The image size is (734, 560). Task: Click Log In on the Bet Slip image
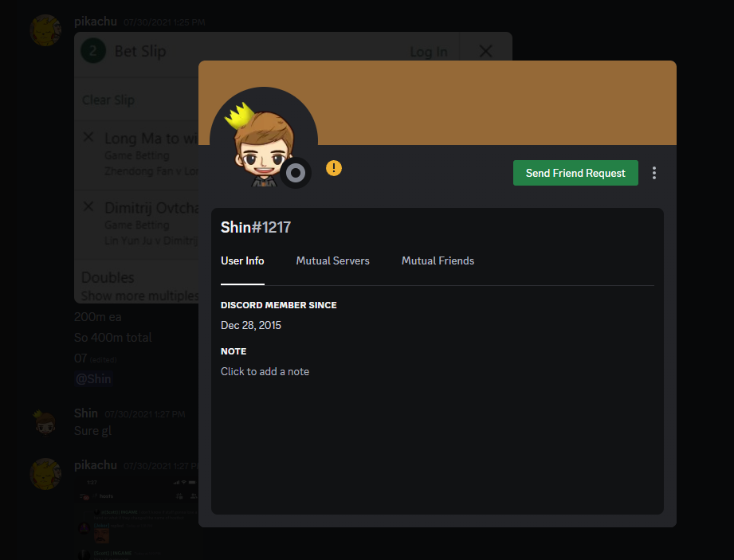429,52
